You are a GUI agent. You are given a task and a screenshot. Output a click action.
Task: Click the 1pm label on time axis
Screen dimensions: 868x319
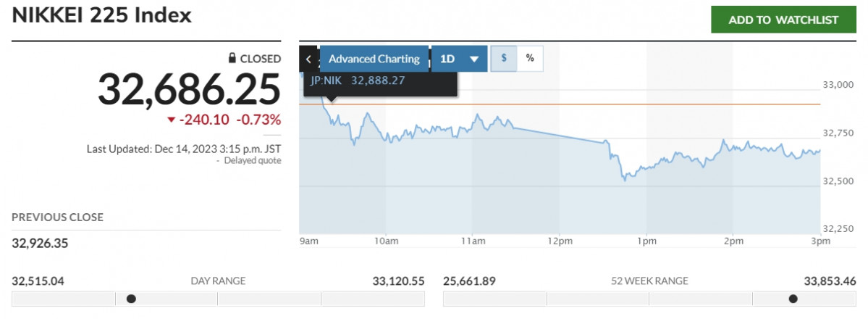[x=646, y=241]
